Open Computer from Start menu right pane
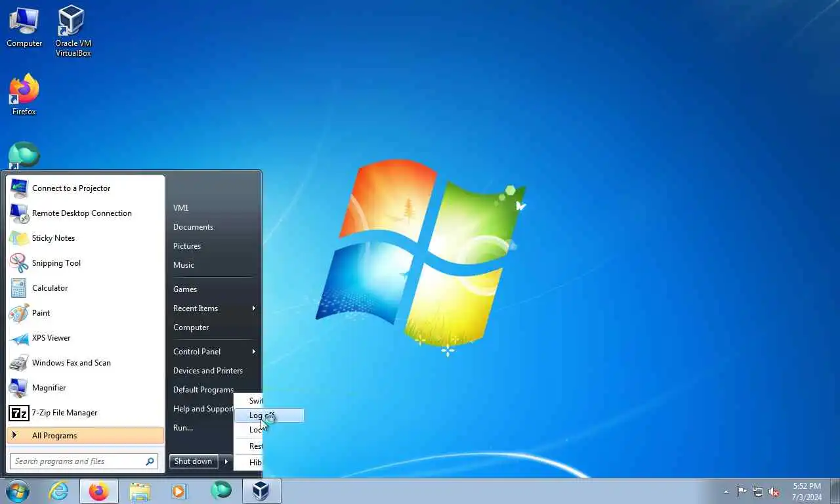840x504 pixels. pyautogui.click(x=213, y=327)
